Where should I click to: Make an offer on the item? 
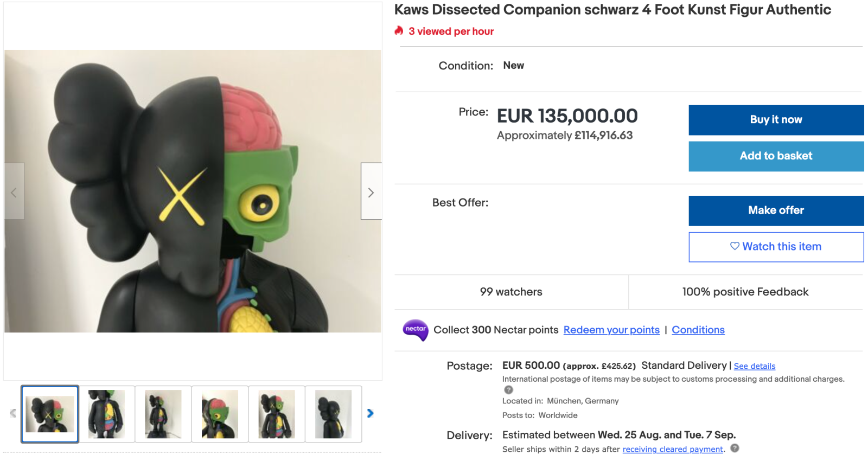[776, 210]
